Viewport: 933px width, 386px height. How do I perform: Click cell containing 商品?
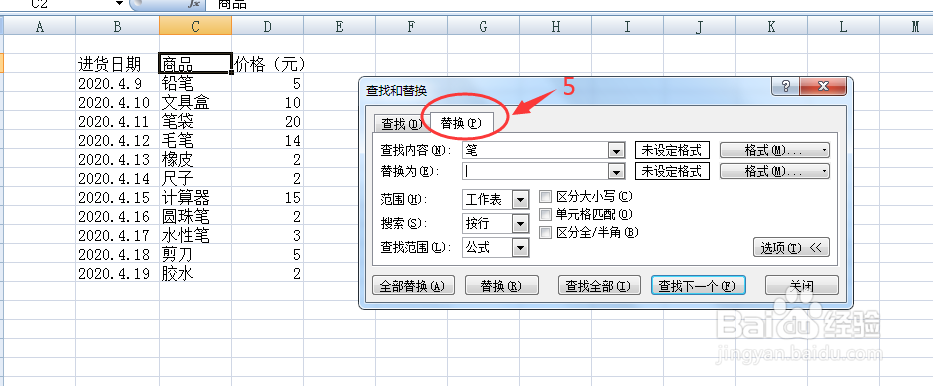click(195, 64)
